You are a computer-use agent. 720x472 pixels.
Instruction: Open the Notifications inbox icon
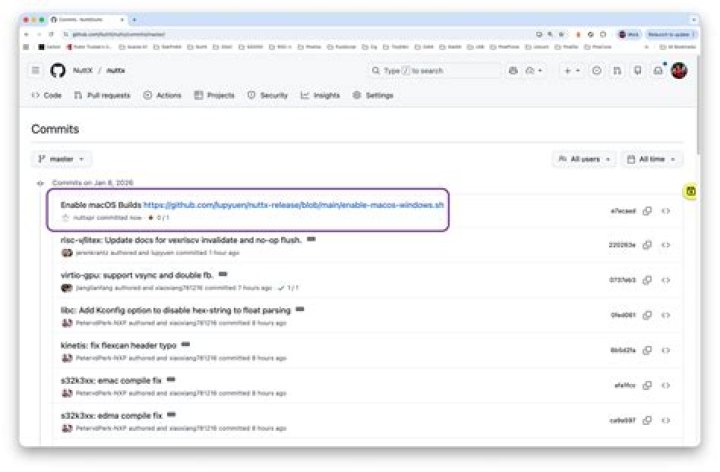coord(658,70)
